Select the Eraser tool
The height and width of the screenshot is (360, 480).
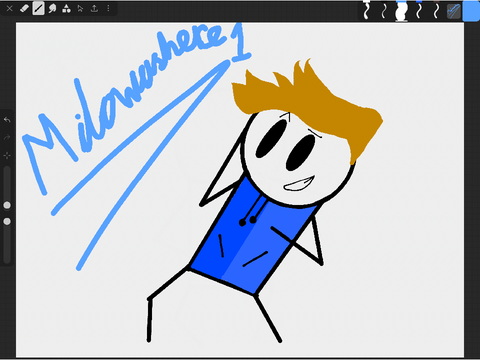coord(24,9)
